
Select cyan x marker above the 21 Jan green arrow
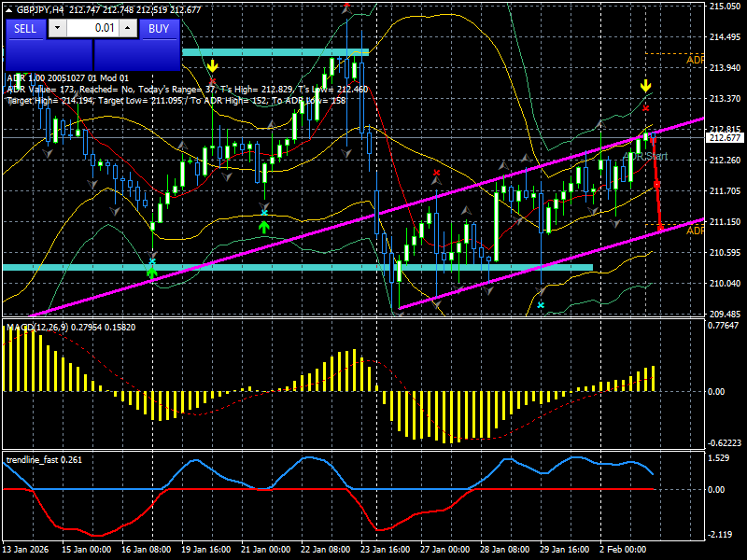pos(264,213)
